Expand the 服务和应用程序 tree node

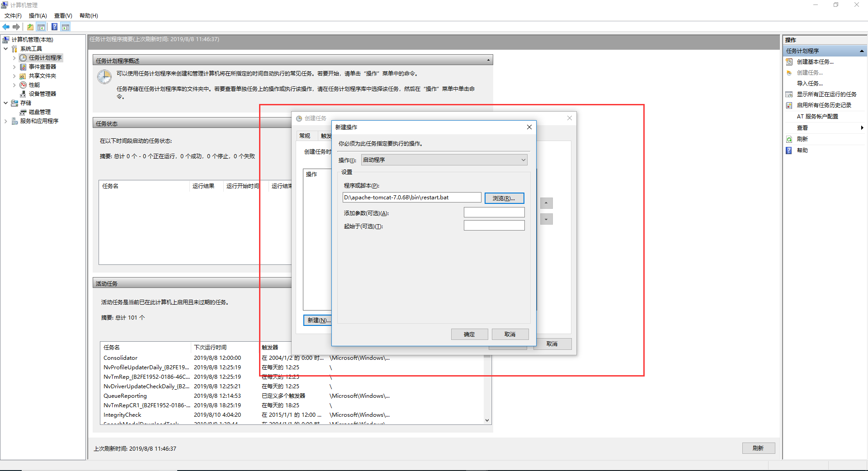tap(5, 121)
